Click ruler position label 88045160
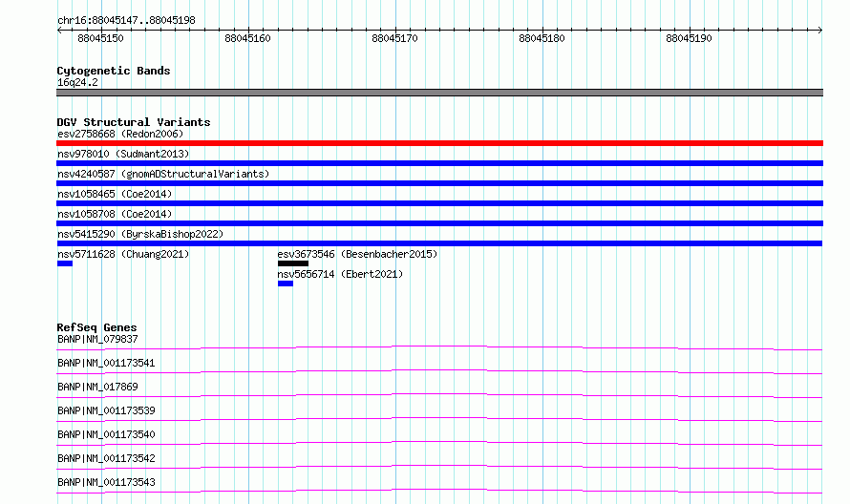Image resolution: width=850 pixels, height=504 pixels. click(247, 38)
